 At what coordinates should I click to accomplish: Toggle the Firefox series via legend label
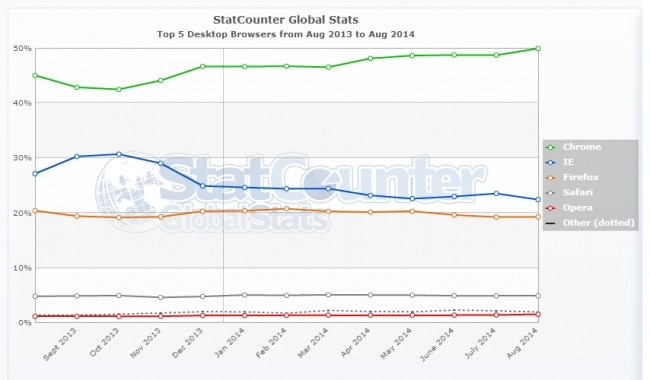pos(581,177)
